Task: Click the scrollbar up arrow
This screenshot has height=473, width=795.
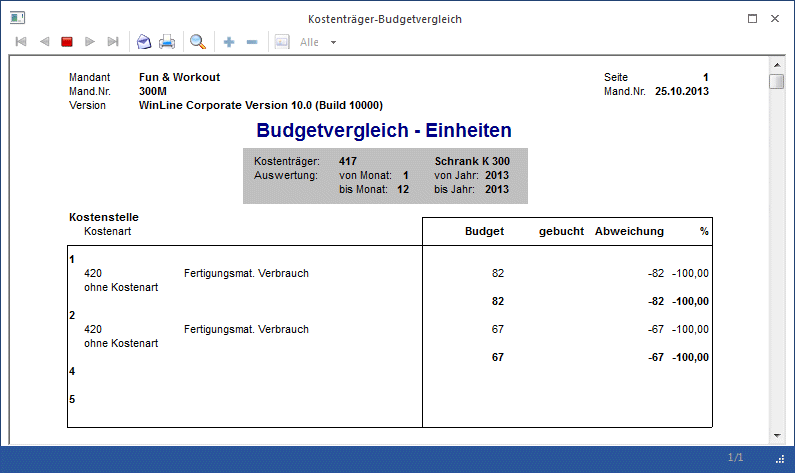Action: click(777, 65)
